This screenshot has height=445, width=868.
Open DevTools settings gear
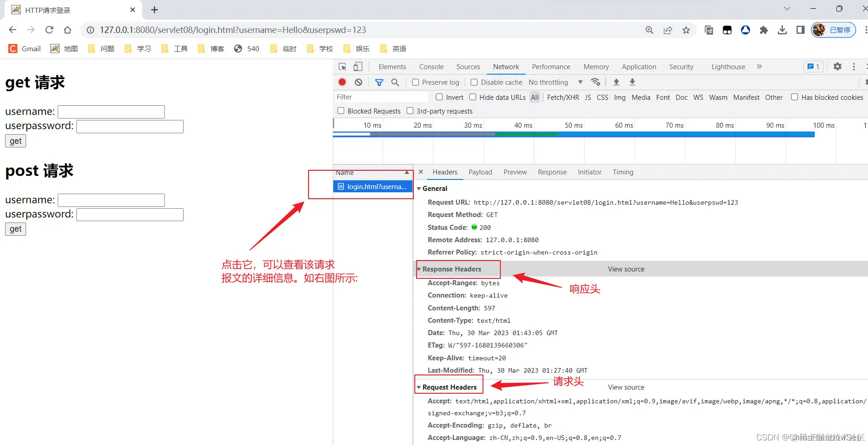coord(837,66)
